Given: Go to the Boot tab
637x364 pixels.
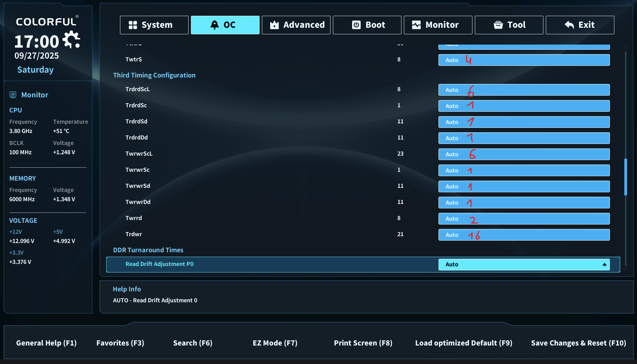Looking at the screenshot, I should [367, 25].
